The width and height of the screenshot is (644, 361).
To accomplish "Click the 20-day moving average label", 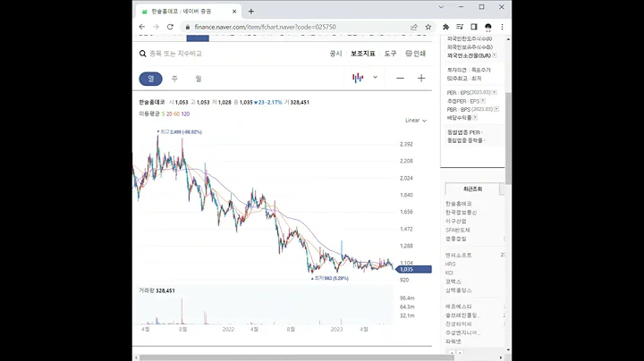I will [169, 114].
